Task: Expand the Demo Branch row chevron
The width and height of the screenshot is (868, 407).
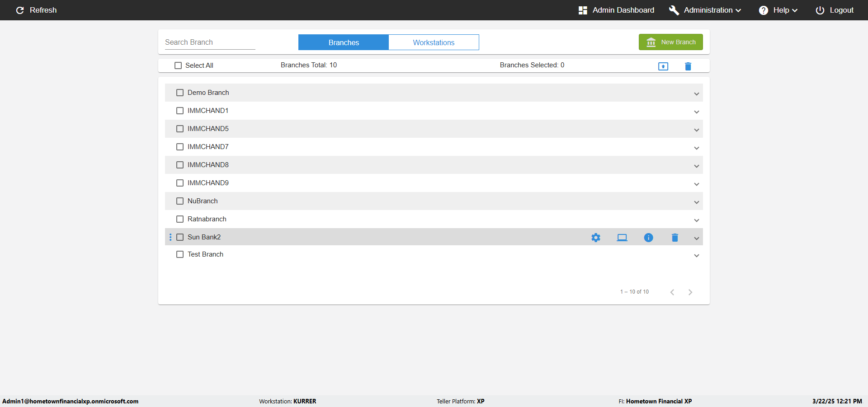Action: 697,94
